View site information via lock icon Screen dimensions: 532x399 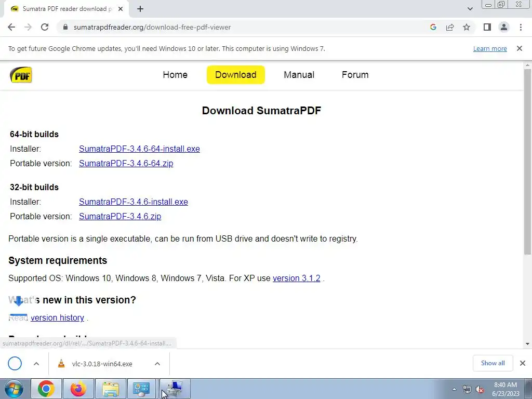(65, 27)
